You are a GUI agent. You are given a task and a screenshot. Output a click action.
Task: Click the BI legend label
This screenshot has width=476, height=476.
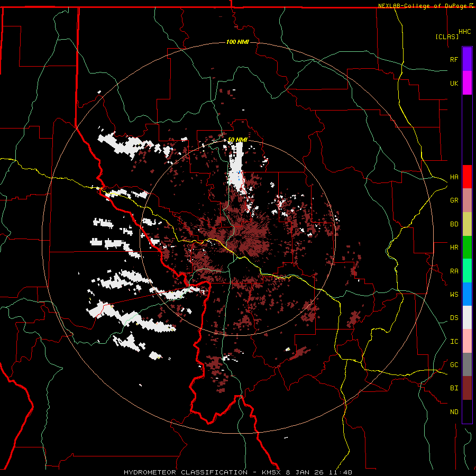click(x=454, y=388)
